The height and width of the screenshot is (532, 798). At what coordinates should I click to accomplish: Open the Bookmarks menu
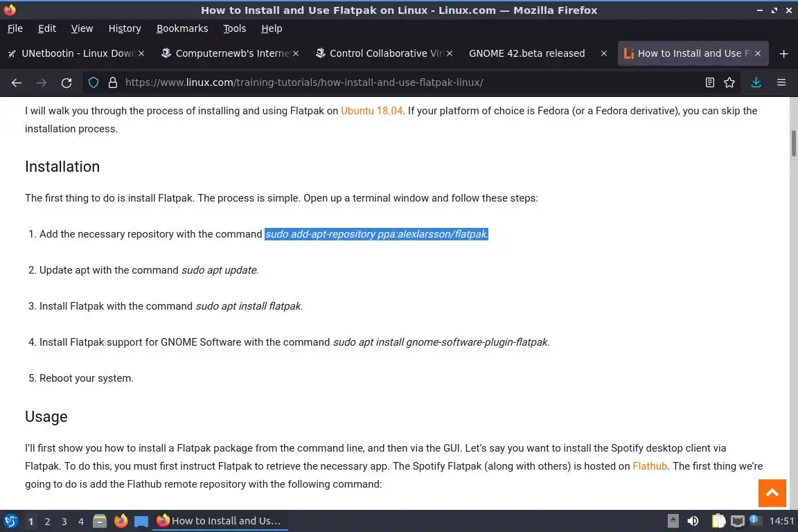coord(182,28)
